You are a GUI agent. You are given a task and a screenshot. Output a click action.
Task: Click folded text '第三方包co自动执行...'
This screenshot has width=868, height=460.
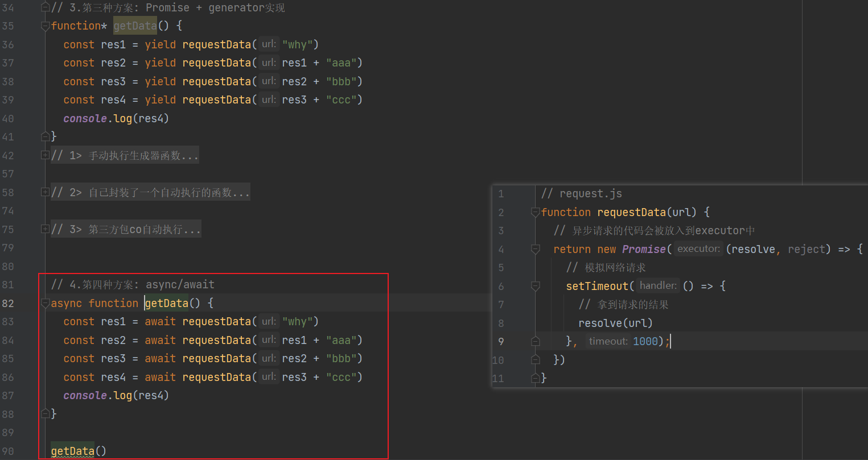coord(145,229)
